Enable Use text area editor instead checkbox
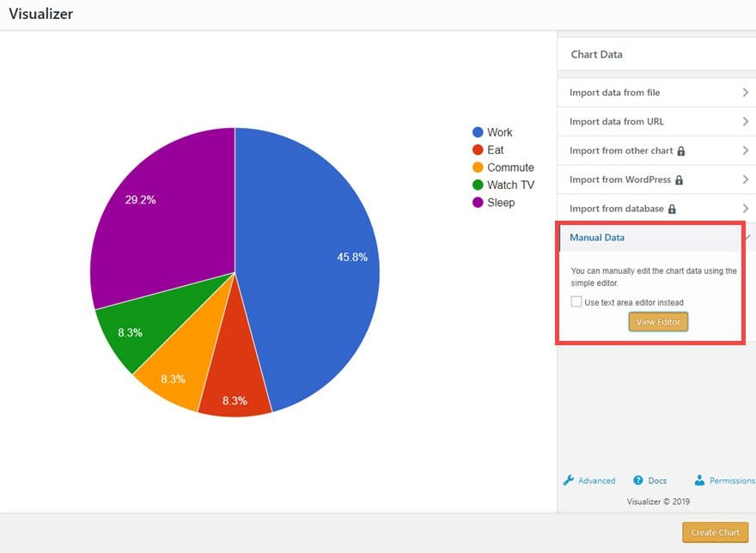Viewport: 756px width, 553px height. point(576,301)
